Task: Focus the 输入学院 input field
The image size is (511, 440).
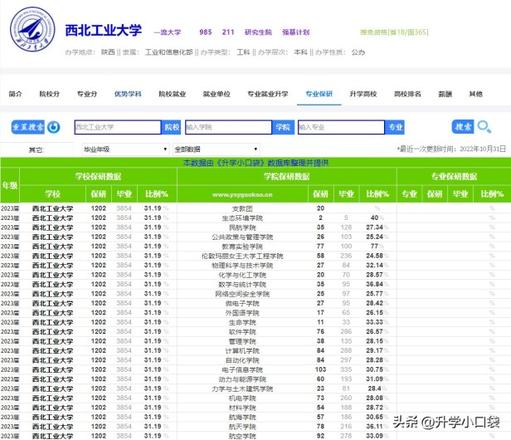Action: 229,127
